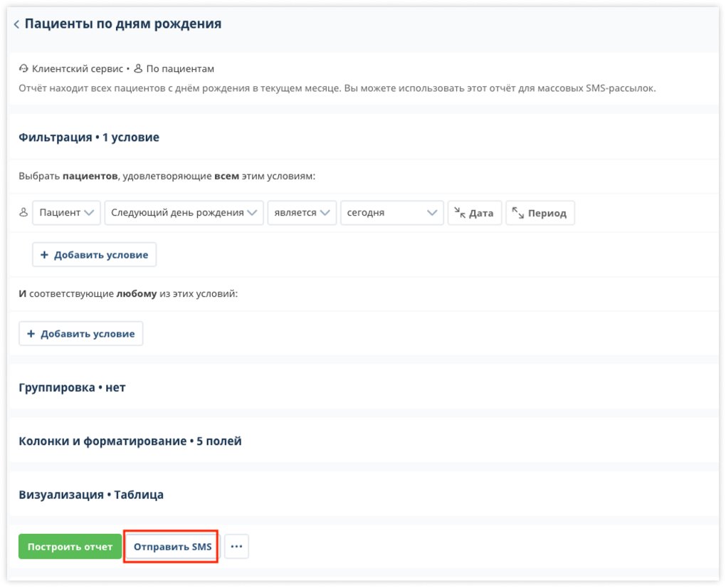Screen dimensions: 726x588
Task: Open the сегодня value dropdown
Action: tap(391, 212)
